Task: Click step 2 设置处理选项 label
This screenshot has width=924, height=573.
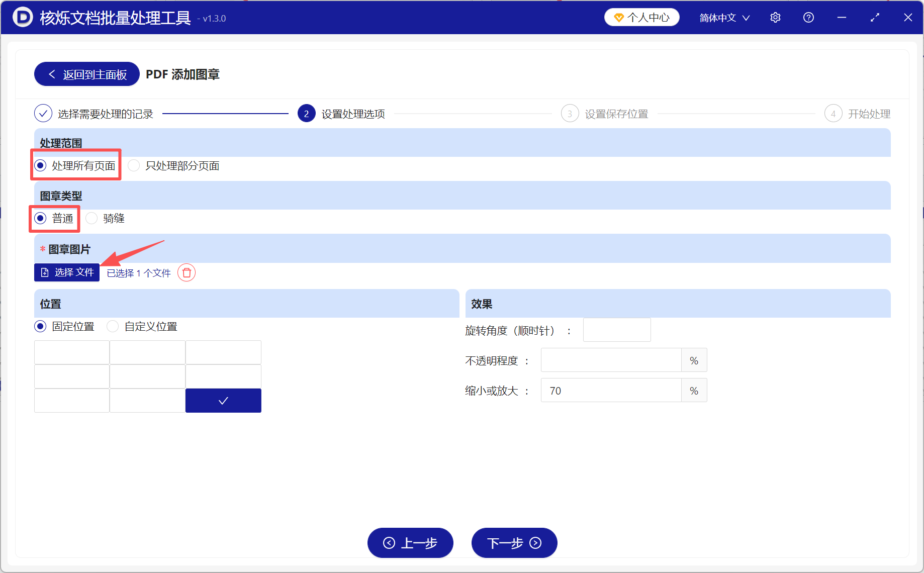Action: tap(352, 114)
